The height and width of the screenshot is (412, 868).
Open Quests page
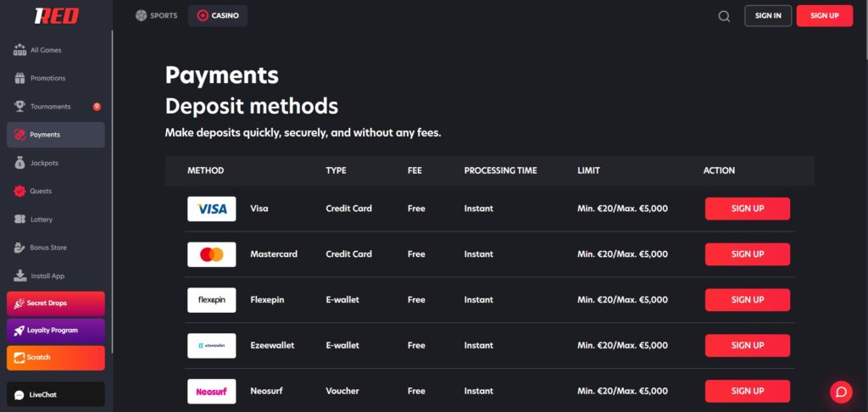pos(41,191)
